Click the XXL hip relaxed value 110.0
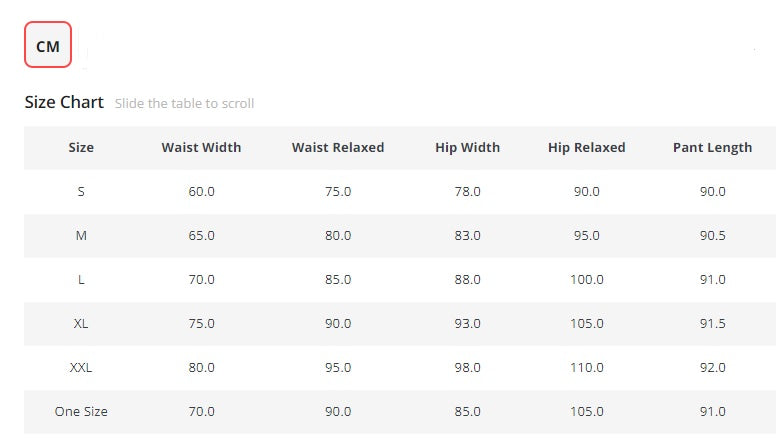 point(586,368)
